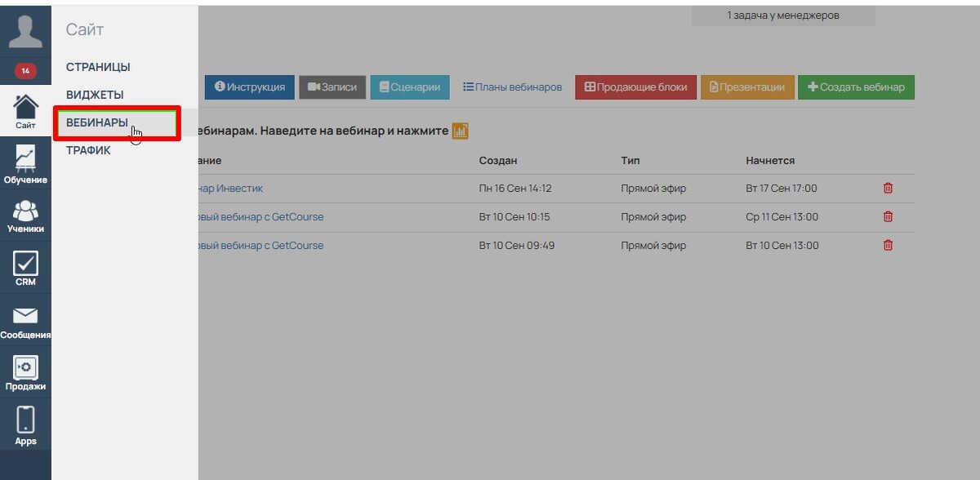The image size is (980, 480).
Task: Open GetCourse webinar created Вт 10 Сен 09:49
Action: 261,245
